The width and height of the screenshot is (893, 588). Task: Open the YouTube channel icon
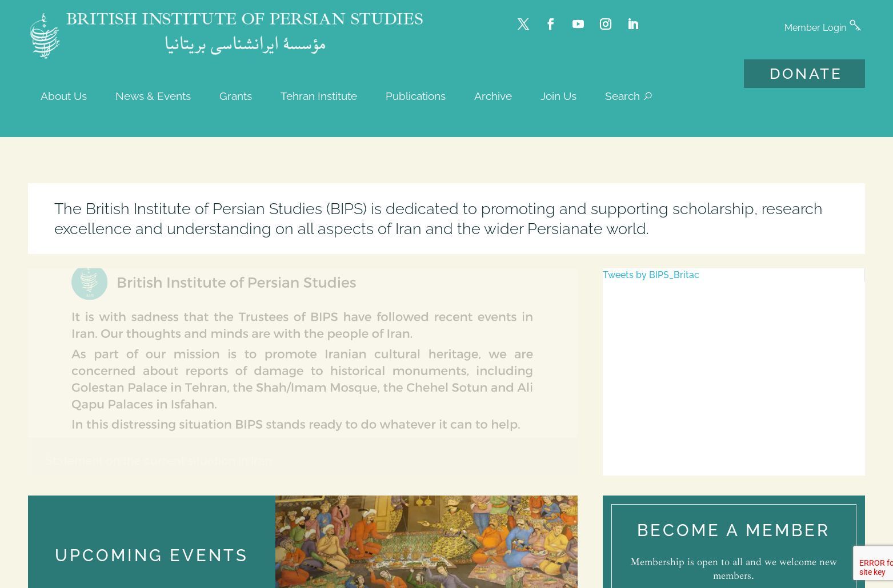pyautogui.click(x=578, y=24)
